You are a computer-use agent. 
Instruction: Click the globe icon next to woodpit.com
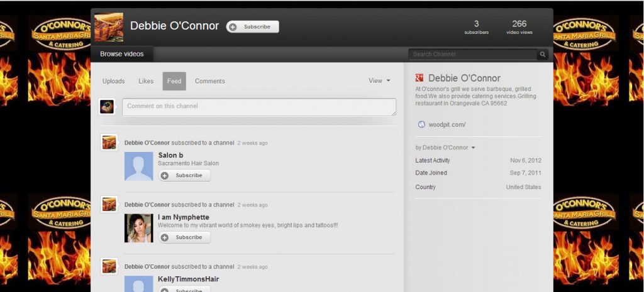pyautogui.click(x=421, y=125)
